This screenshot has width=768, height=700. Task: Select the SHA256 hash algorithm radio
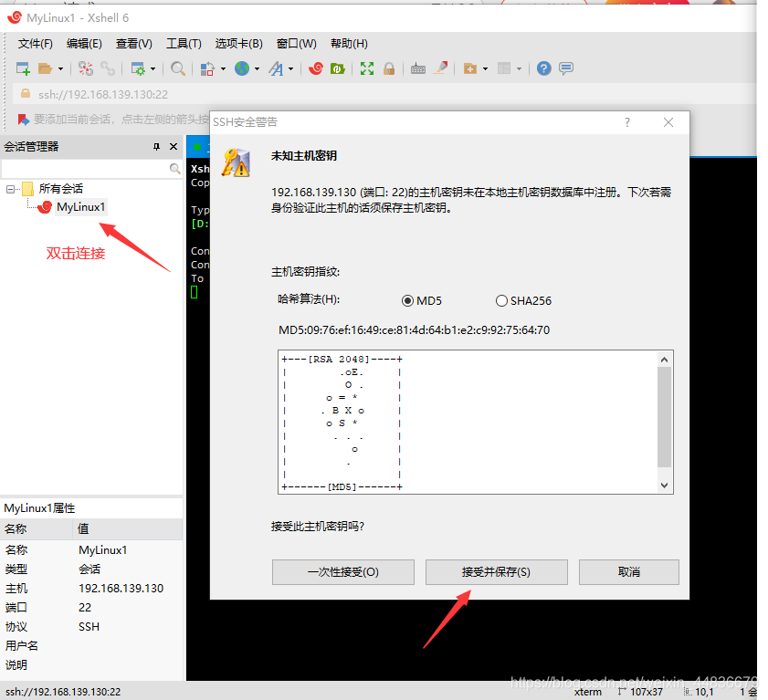(501, 300)
